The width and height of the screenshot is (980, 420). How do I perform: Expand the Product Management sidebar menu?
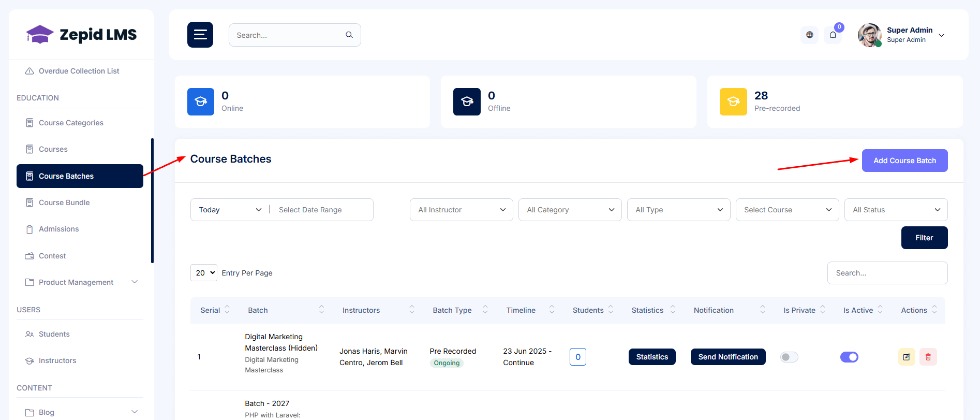click(80, 282)
